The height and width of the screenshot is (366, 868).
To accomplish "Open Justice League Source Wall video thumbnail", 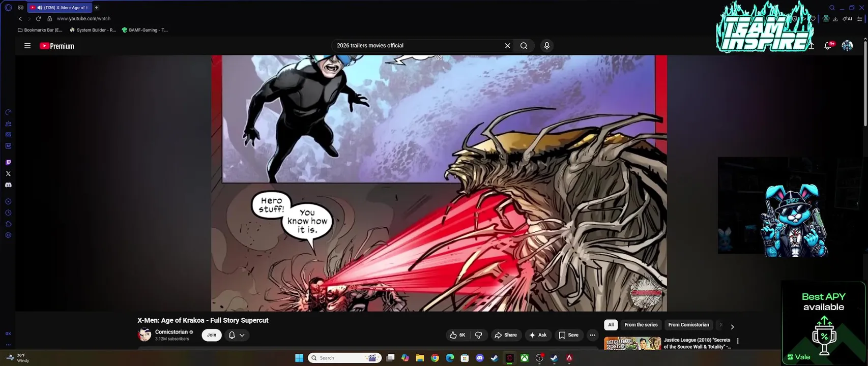I will (632, 343).
